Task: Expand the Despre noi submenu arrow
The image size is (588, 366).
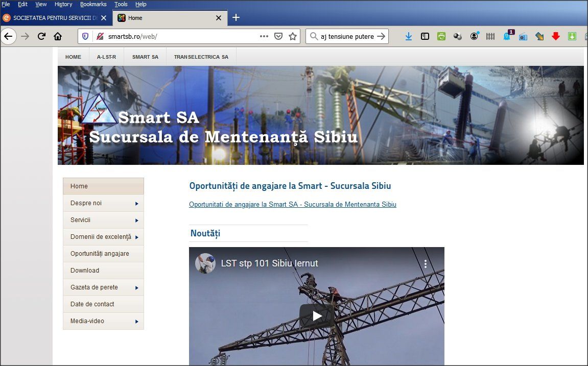Action: [137, 203]
